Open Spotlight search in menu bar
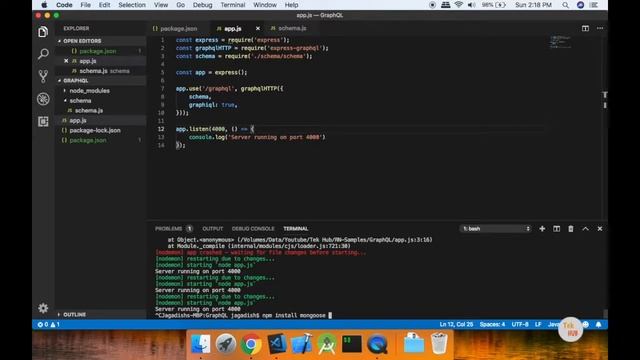This screenshot has width=640, height=360. point(565,5)
